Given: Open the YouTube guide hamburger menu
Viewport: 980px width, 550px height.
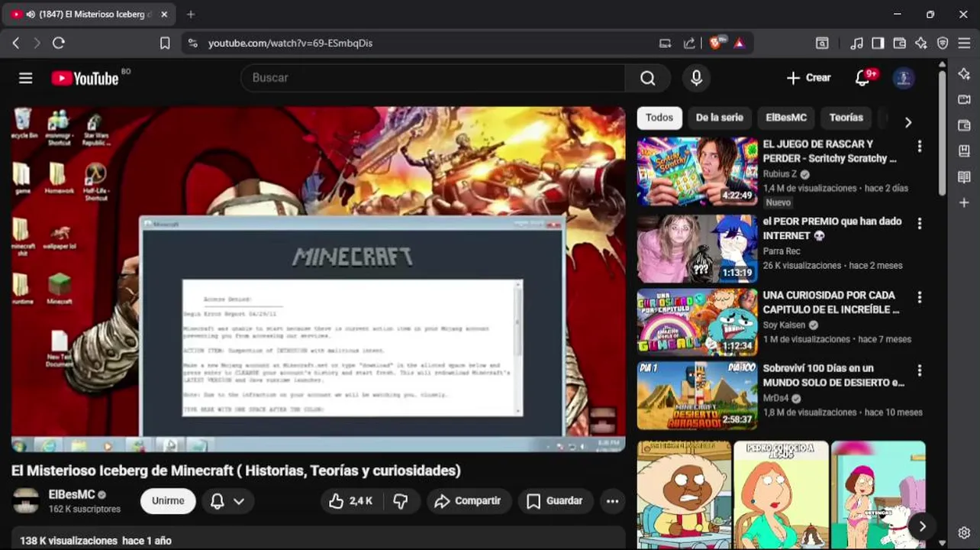Looking at the screenshot, I should [x=26, y=78].
